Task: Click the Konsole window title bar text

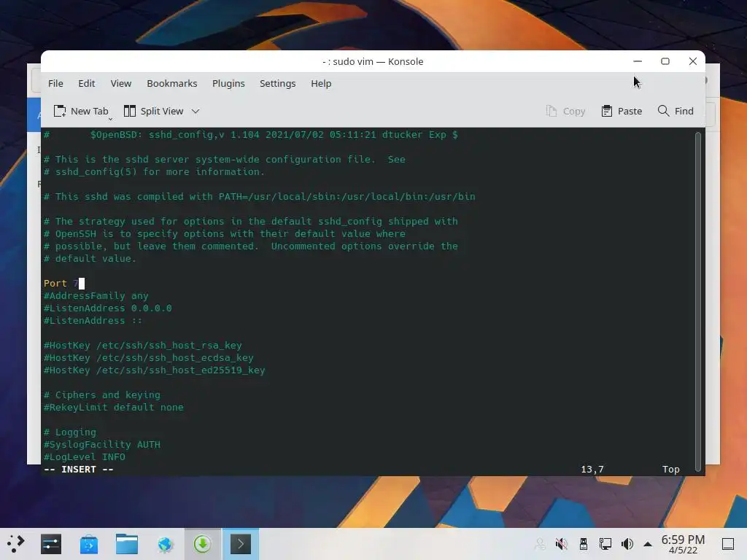Action: coord(373,61)
